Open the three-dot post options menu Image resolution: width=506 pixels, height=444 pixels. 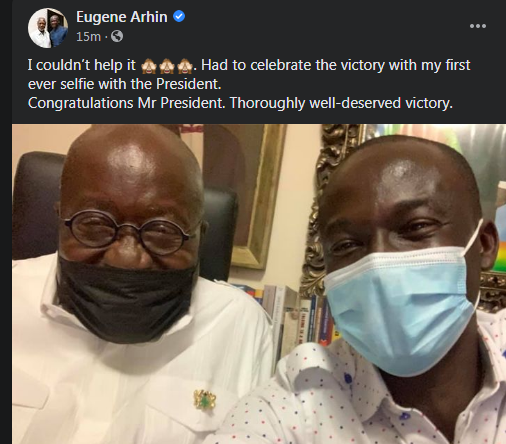point(478,26)
